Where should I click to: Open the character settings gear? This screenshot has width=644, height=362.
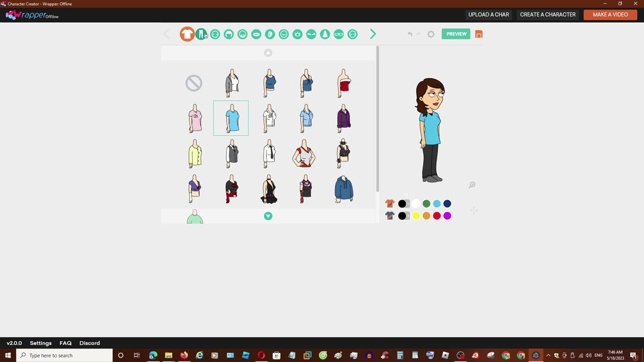tap(431, 34)
